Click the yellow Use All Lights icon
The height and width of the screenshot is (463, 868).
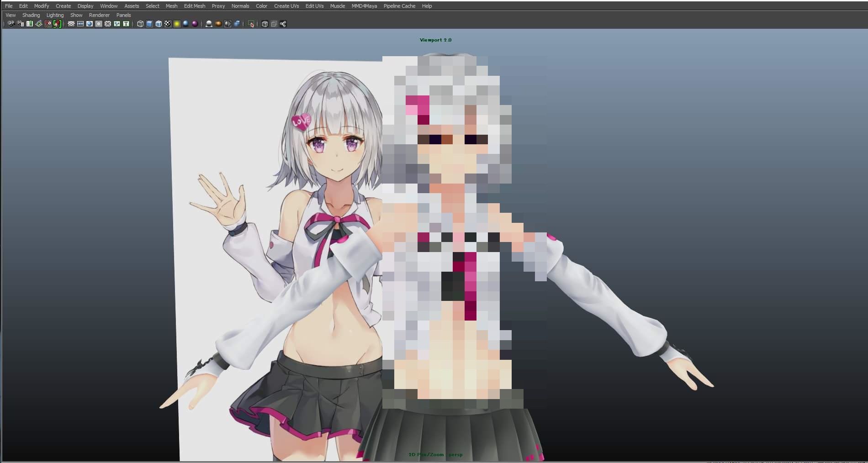click(x=177, y=24)
